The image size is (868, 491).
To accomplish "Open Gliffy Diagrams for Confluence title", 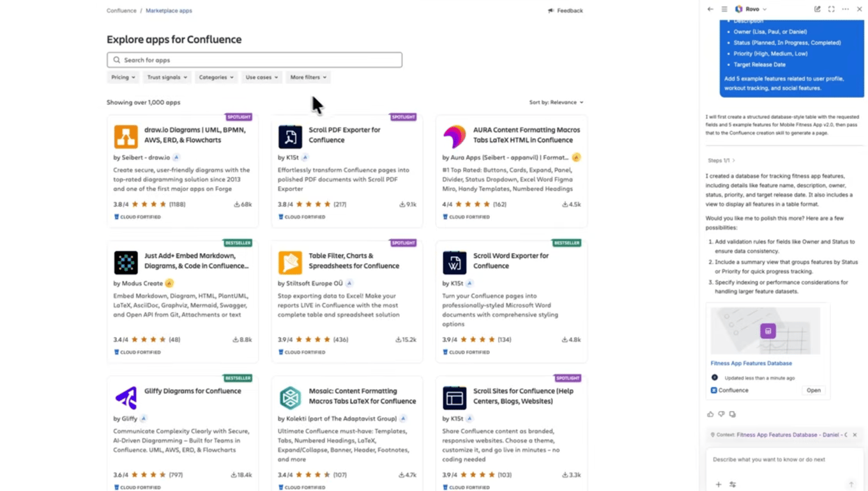I will pyautogui.click(x=193, y=391).
